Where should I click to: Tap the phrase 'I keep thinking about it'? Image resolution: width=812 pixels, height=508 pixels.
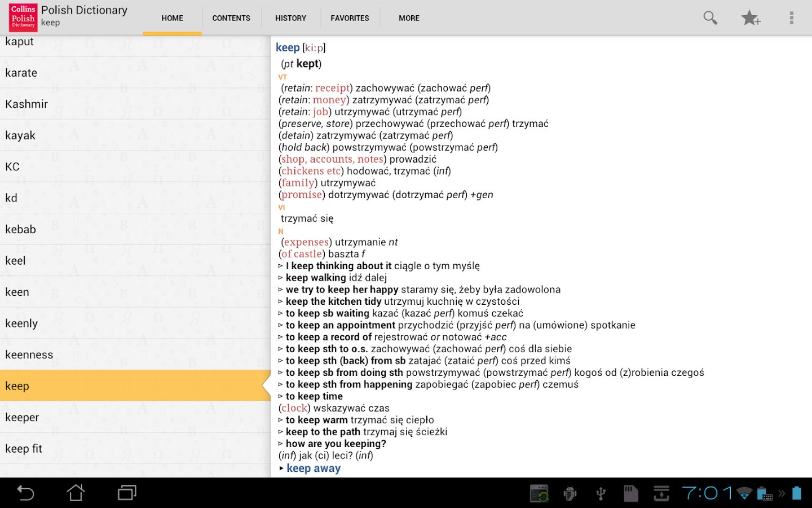[x=338, y=266]
